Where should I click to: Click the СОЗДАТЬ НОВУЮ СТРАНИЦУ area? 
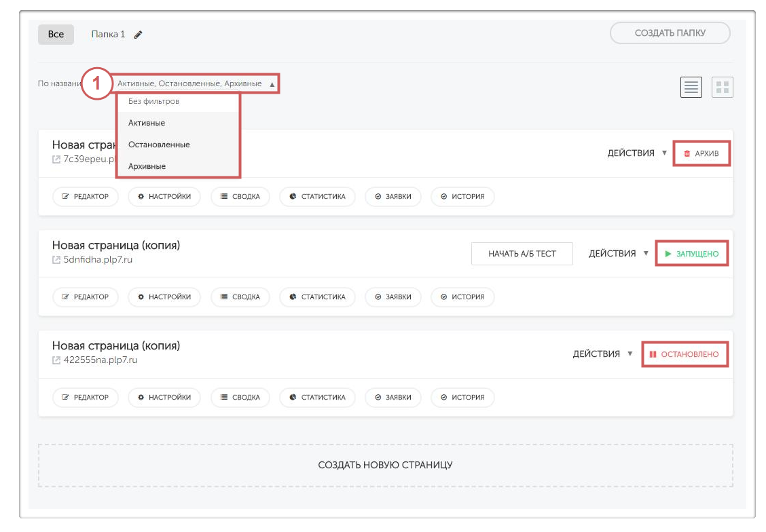coord(385,465)
